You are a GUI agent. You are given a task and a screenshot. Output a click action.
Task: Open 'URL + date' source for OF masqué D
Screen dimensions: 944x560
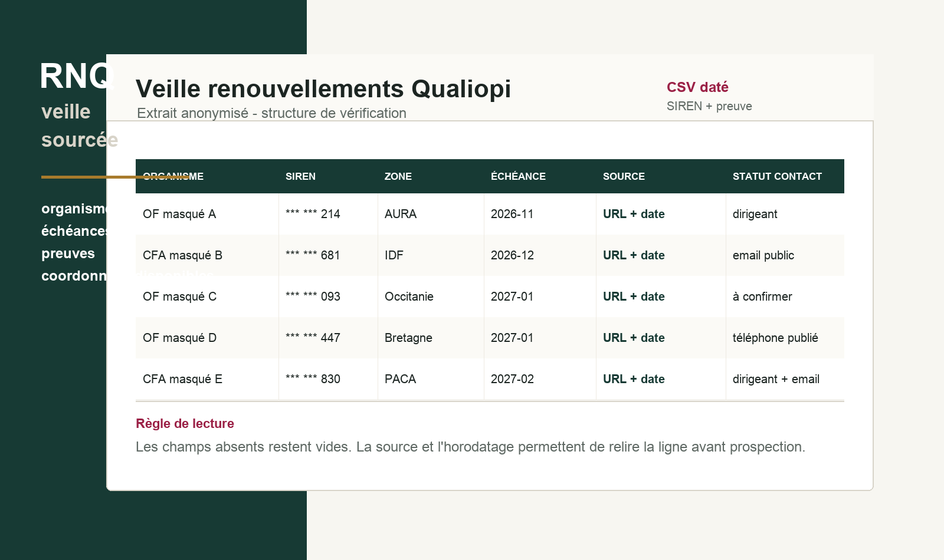pyautogui.click(x=634, y=338)
